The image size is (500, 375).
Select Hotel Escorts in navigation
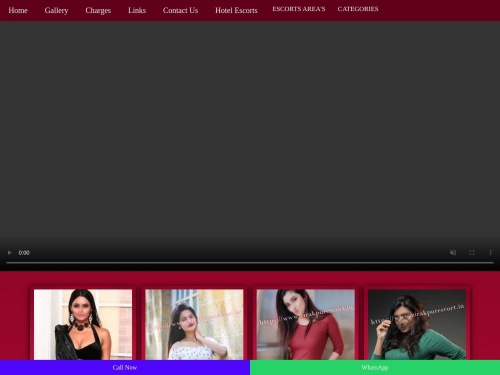(236, 10)
